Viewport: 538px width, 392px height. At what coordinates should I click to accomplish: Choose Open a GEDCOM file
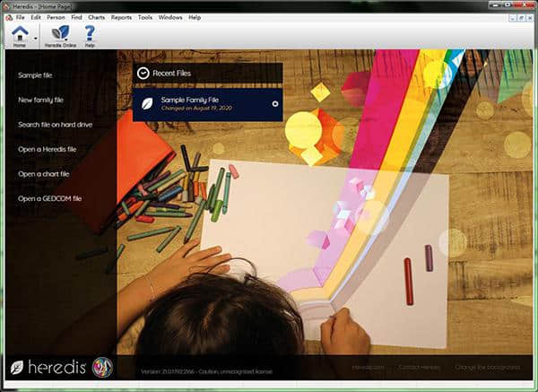pyautogui.click(x=49, y=198)
